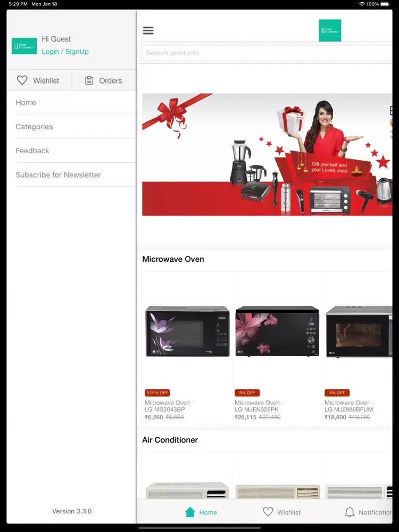The height and width of the screenshot is (532, 399).
Task: Tap the Air Conditioner section heading
Action: click(x=170, y=440)
